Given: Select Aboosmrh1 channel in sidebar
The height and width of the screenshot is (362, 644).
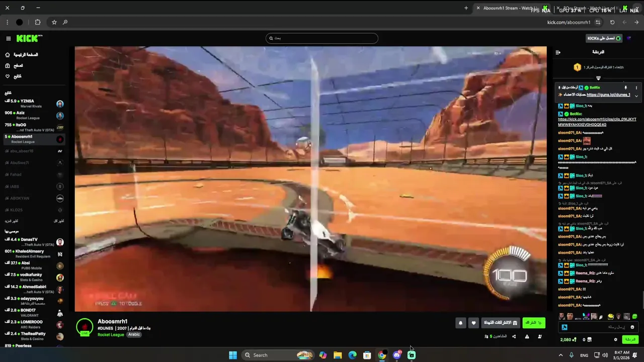Looking at the screenshot, I should 34,139.
